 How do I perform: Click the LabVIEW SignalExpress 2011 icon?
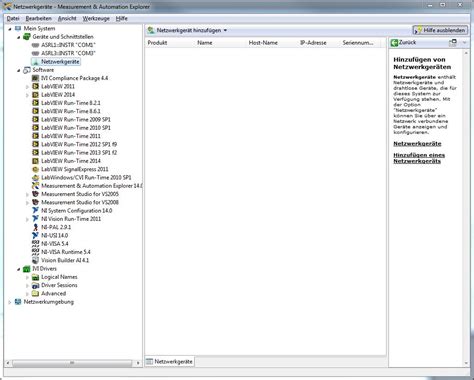click(35, 169)
